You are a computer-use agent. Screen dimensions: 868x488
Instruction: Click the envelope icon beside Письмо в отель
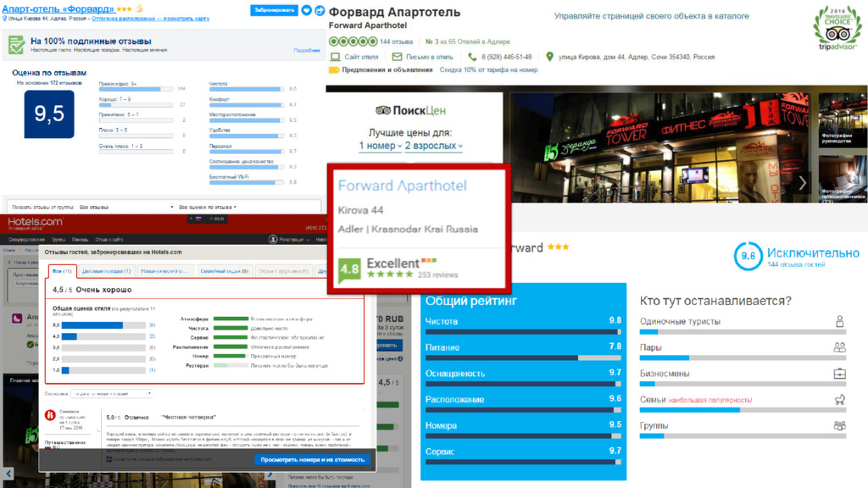[x=397, y=57]
